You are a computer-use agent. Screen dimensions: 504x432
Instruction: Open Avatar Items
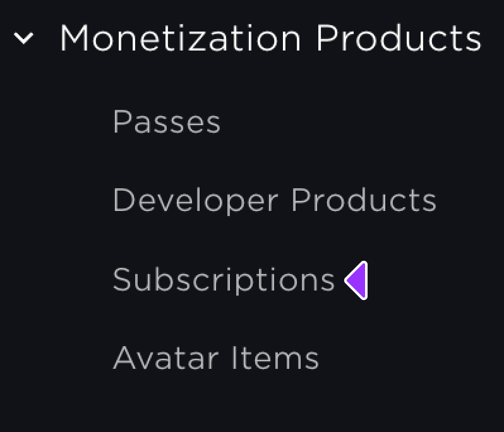pos(216,358)
